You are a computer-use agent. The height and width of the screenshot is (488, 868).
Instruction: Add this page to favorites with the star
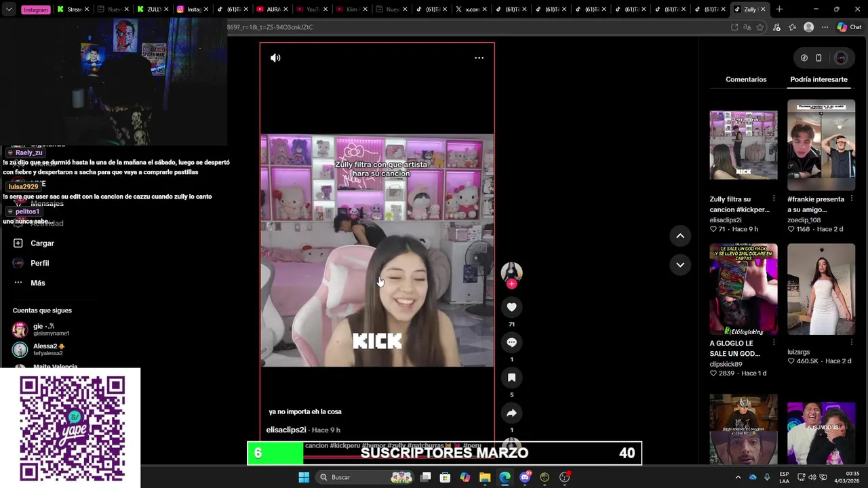tap(759, 27)
